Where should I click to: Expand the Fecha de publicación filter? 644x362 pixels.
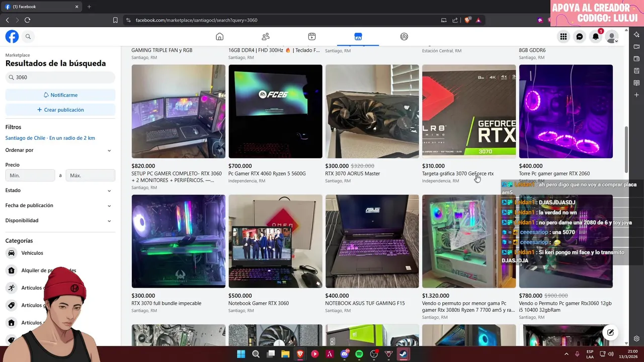coord(59,206)
